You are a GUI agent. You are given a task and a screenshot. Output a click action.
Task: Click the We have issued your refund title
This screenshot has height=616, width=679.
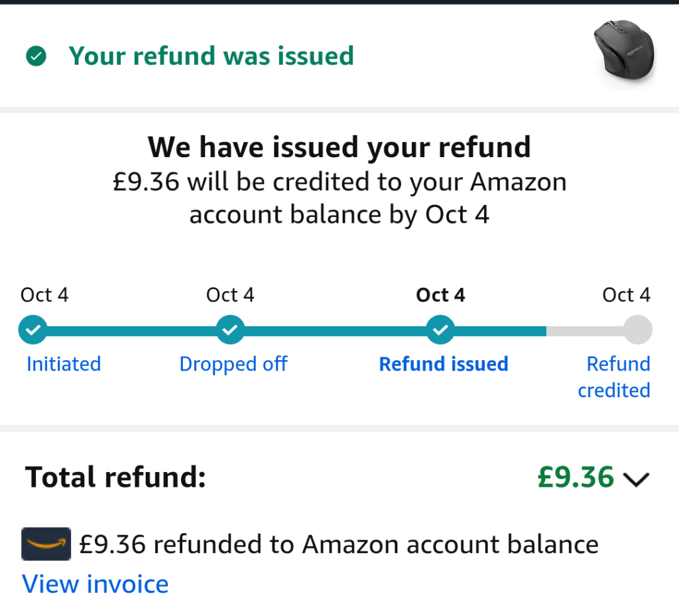tap(339, 147)
